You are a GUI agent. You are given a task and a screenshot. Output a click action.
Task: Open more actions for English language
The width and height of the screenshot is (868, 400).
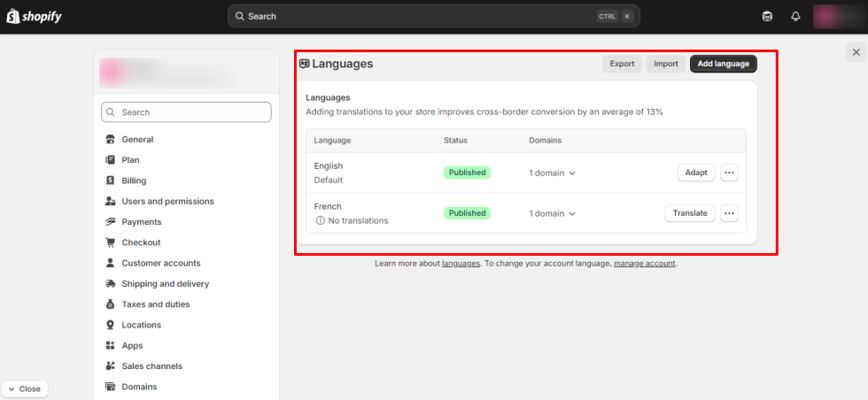[x=729, y=173]
